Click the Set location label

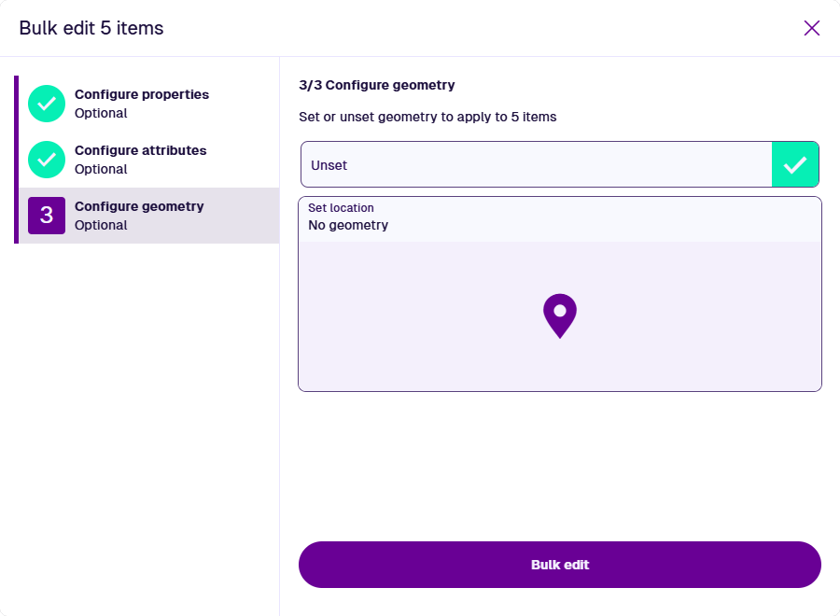pos(341,208)
